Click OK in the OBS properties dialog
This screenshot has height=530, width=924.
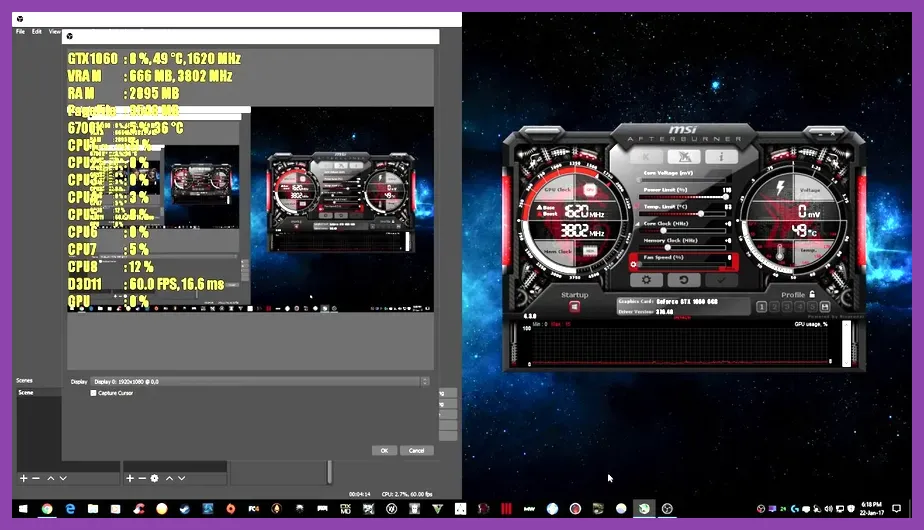coord(384,450)
